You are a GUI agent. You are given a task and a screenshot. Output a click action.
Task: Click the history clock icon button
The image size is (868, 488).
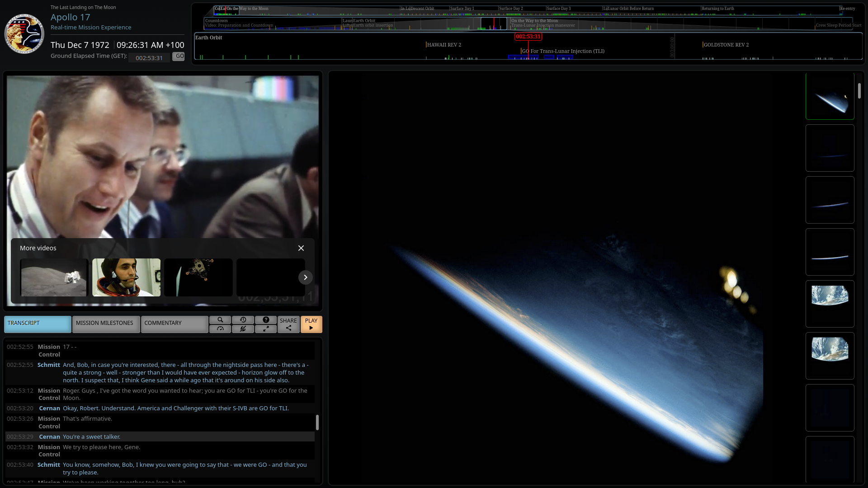(x=243, y=320)
